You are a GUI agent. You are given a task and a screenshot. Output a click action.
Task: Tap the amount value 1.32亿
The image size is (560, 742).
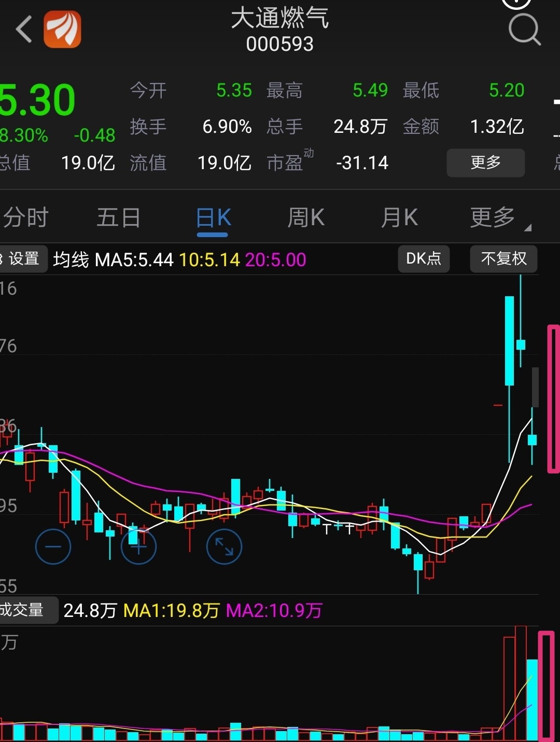coord(497,127)
